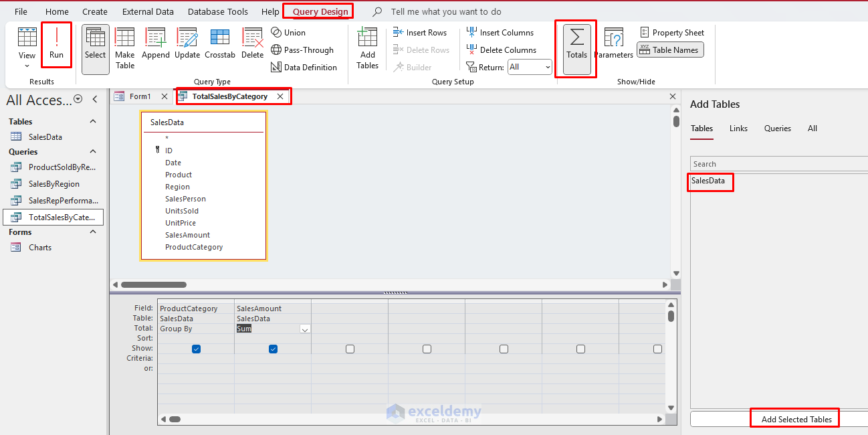The height and width of the screenshot is (435, 868).
Task: Switch to the Home ribbon tab
Action: pos(57,11)
